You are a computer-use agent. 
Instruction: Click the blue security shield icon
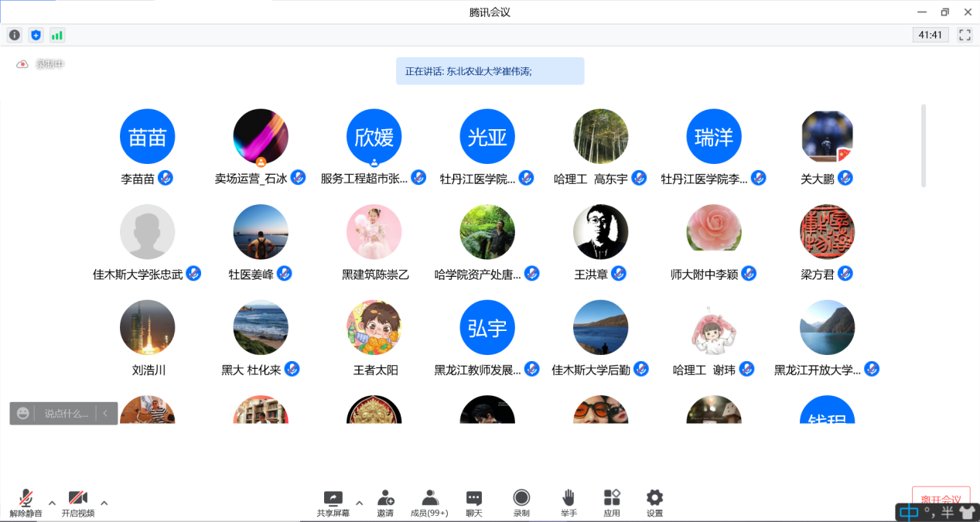[36, 35]
